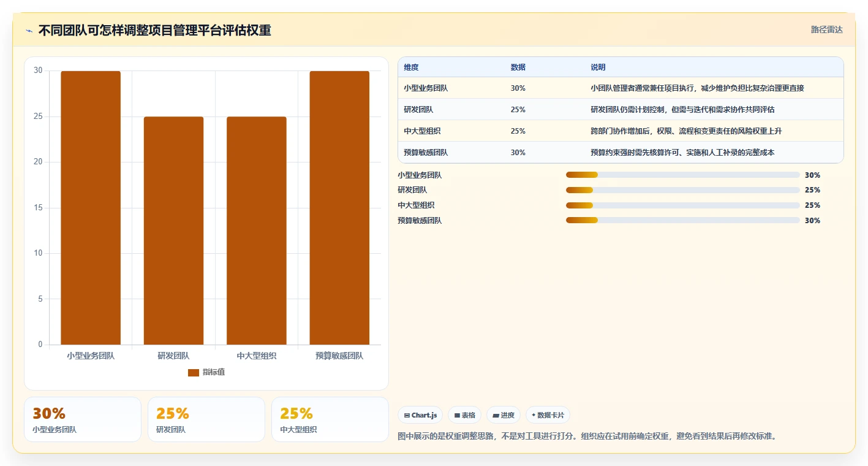Open the 25% 中大型组织 data card
Image resolution: width=868 pixels, height=466 pixels.
(x=330, y=419)
